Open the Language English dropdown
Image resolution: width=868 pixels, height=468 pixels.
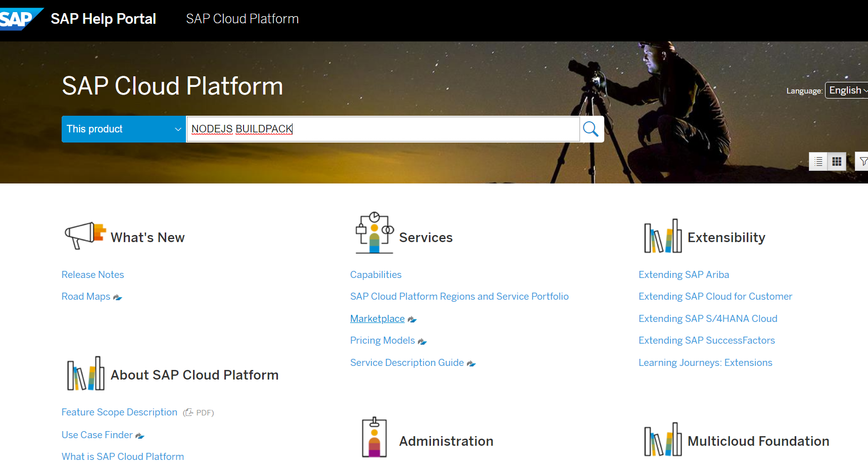[847, 90]
